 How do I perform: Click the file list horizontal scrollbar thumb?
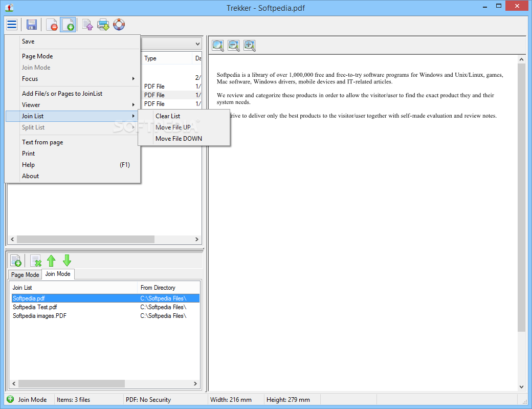[86, 239]
